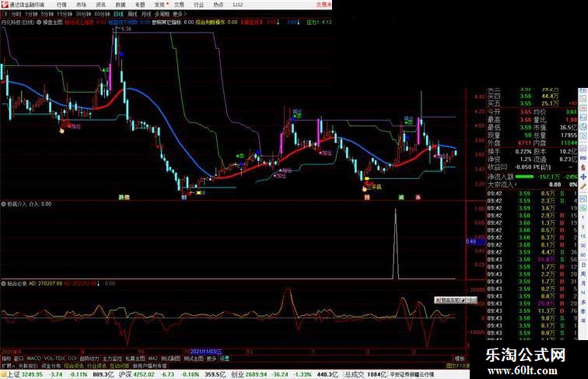This screenshot has height=379, width=588.
Task: Switch chart to 30分钟 period
Action: pos(83,14)
